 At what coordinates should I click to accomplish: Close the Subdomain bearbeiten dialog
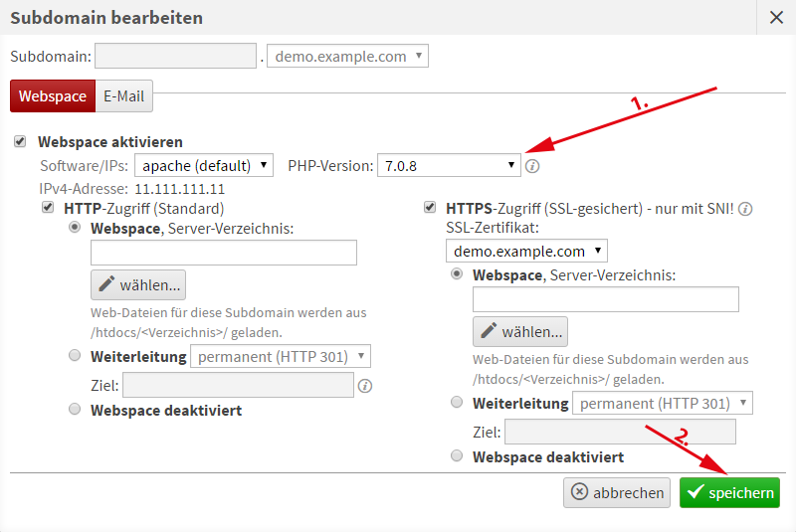776,17
